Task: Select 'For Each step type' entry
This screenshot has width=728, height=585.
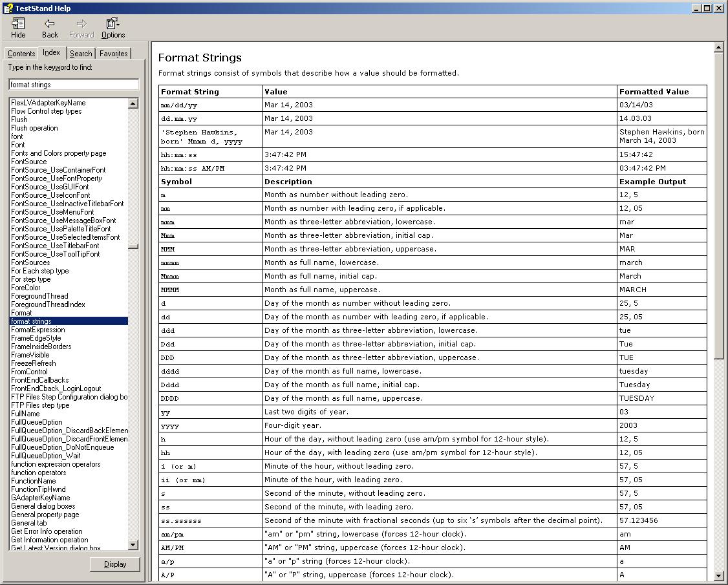Action: (x=40, y=271)
